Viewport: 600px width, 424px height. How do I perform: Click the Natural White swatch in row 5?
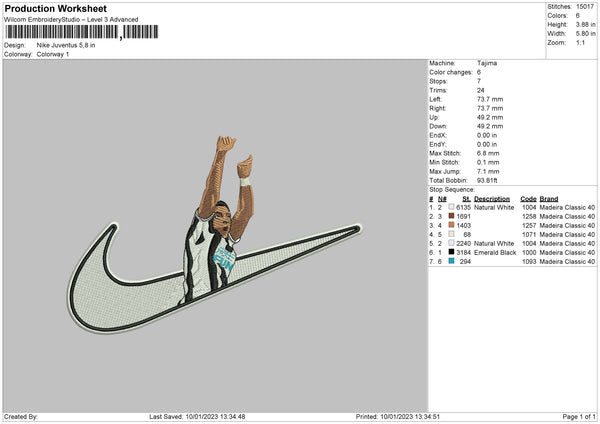(451, 243)
